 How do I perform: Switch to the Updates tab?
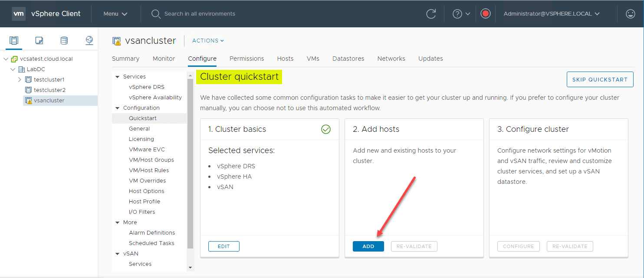pyautogui.click(x=430, y=59)
